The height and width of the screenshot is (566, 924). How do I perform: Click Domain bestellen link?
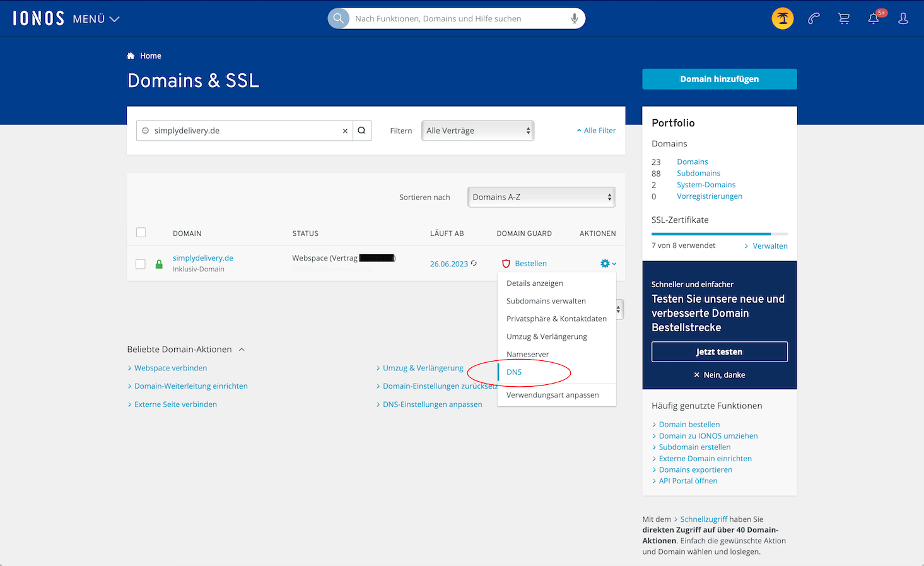coord(689,425)
